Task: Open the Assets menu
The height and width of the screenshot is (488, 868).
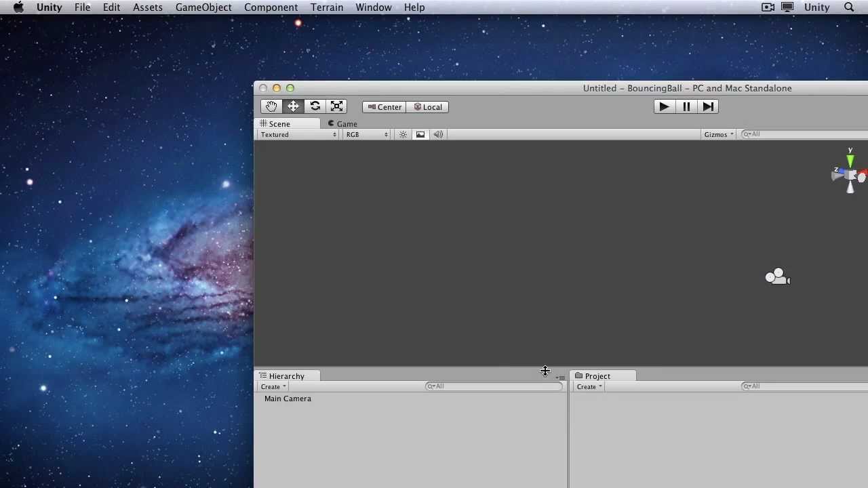Action: 148,7
